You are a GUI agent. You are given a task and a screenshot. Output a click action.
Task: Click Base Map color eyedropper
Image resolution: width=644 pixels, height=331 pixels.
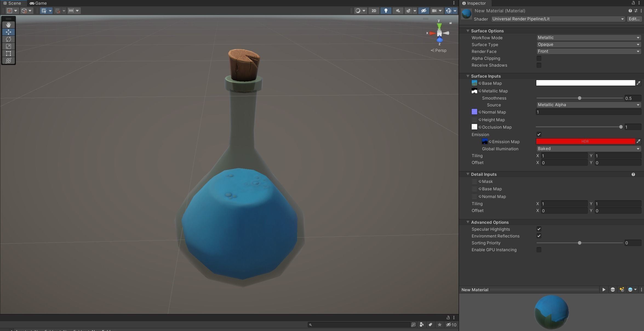639,83
